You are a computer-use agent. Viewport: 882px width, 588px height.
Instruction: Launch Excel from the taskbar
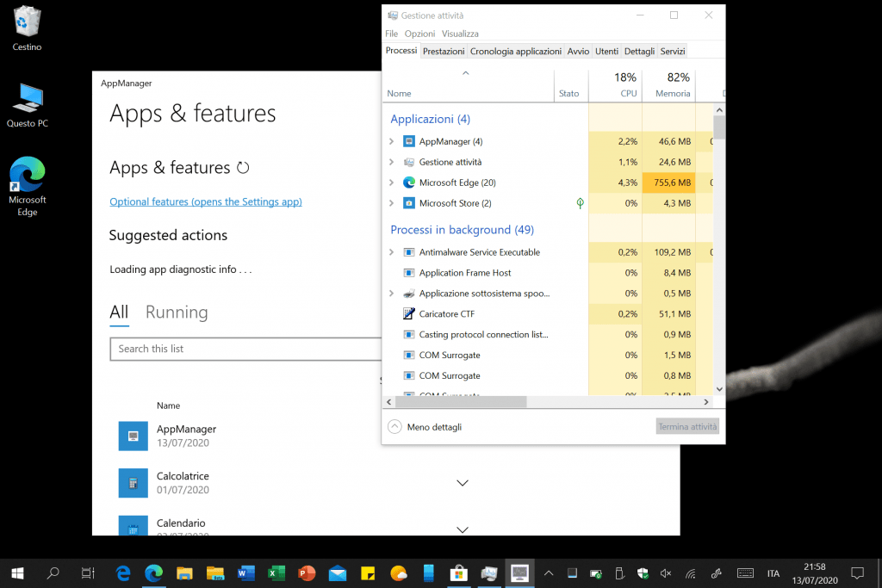click(x=276, y=573)
